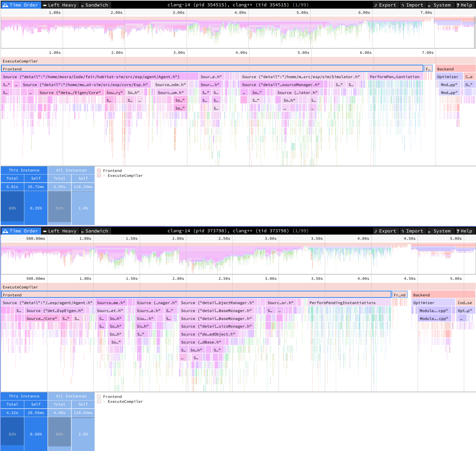
Task: Select the Backend frame in top flamegraph
Action: coord(455,69)
